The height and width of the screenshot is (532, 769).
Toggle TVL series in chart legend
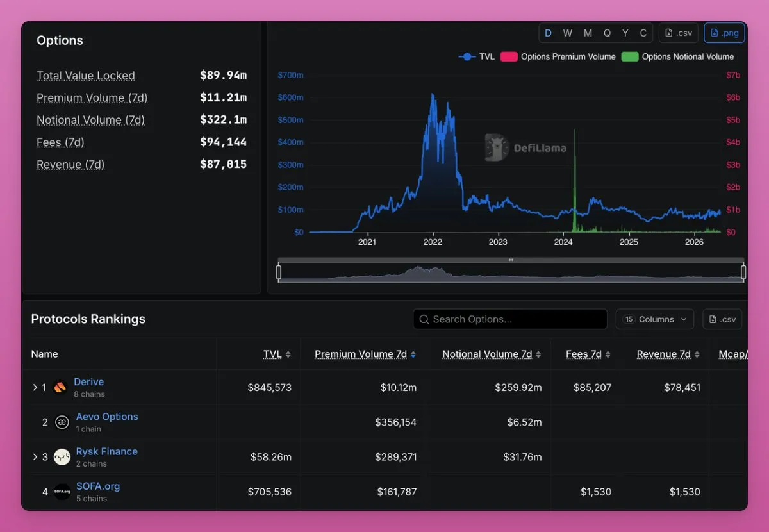pos(477,56)
